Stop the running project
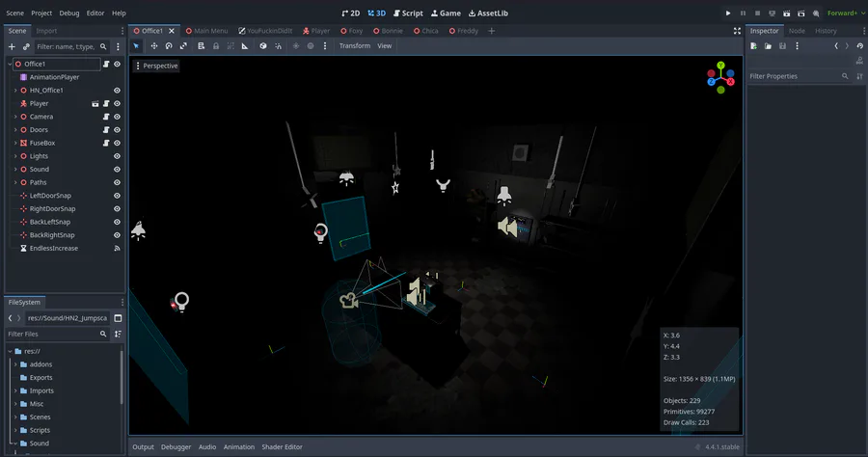The height and width of the screenshot is (457, 868). (x=757, y=13)
